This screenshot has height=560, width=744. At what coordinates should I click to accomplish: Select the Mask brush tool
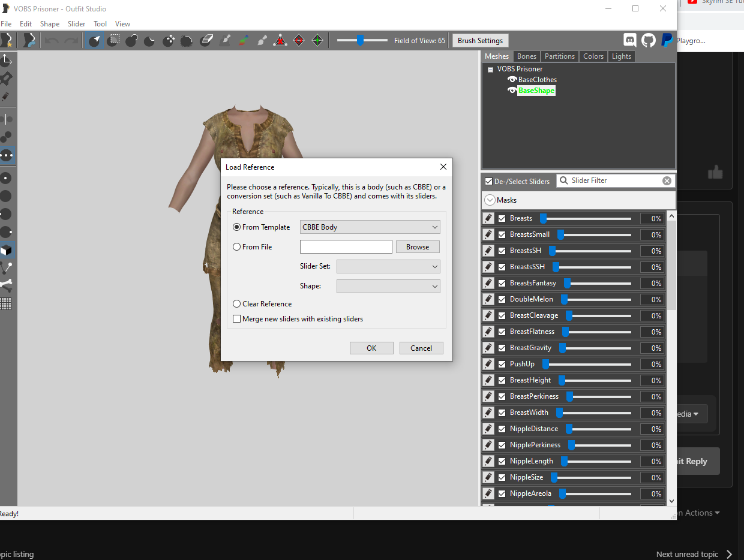[x=113, y=40]
